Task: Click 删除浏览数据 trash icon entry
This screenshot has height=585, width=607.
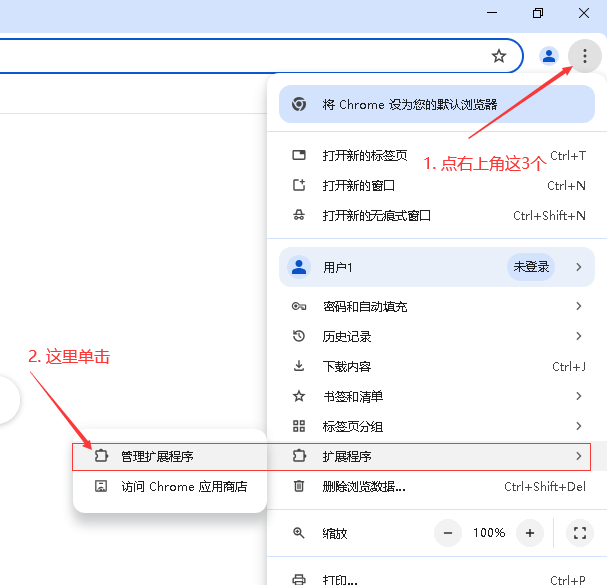Action: (363, 487)
